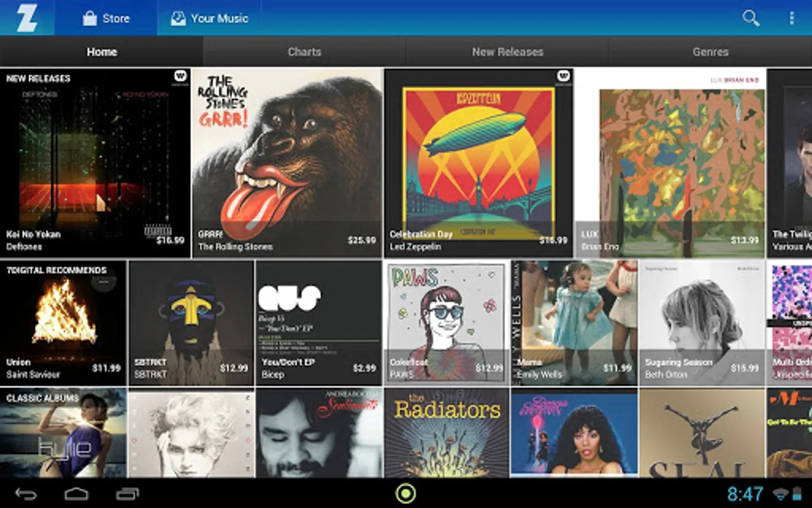This screenshot has height=508, width=812.
Task: Tap the 7digital Z logo icon
Action: tap(27, 17)
